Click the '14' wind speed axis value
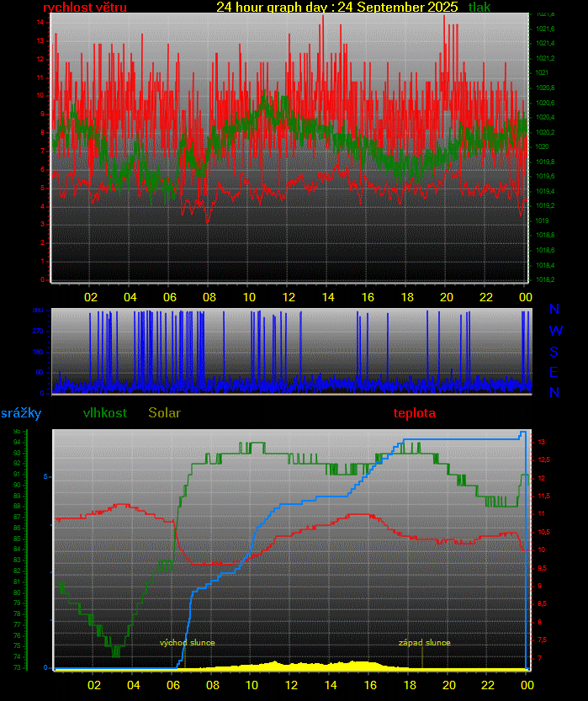Viewport: 588px width, 701px height. click(x=40, y=23)
